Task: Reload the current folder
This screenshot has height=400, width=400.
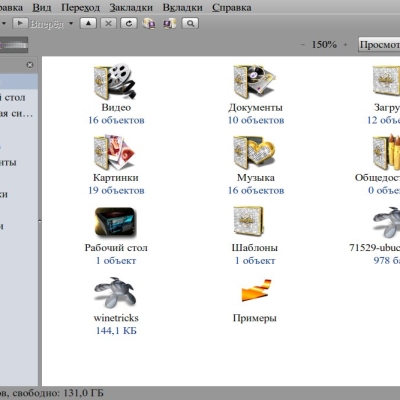Action: 129,23
